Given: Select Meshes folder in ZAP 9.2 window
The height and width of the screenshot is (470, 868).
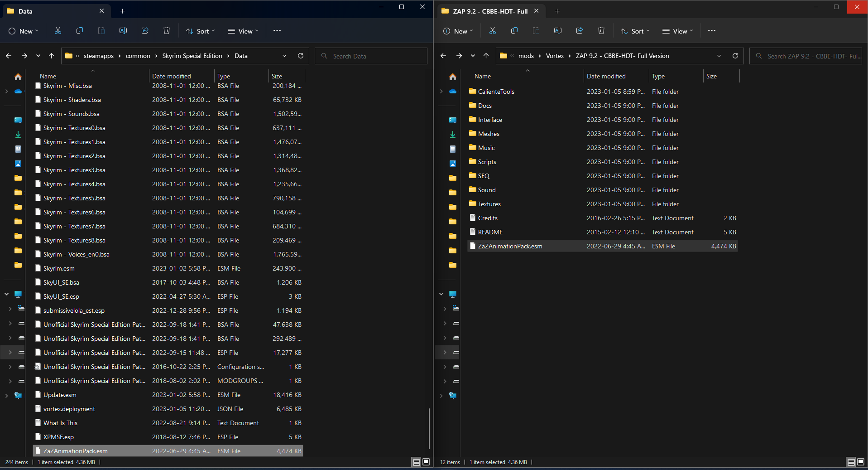Looking at the screenshot, I should tap(603, 134).
